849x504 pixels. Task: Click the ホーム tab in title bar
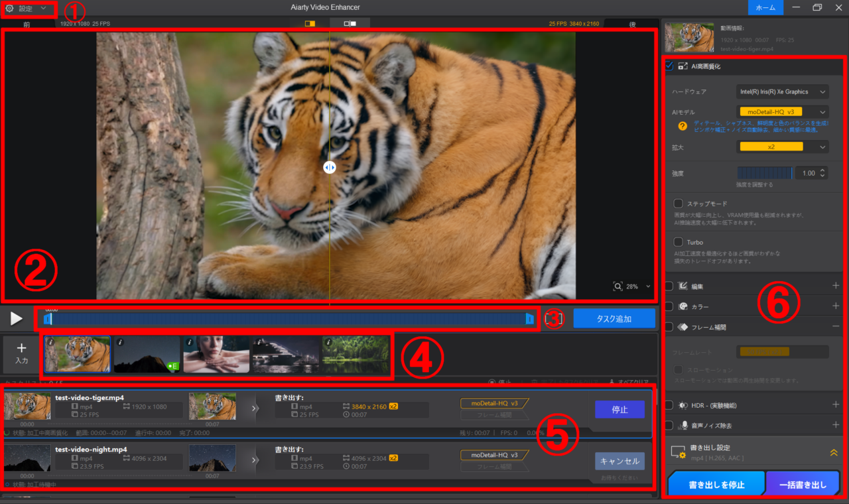(765, 8)
